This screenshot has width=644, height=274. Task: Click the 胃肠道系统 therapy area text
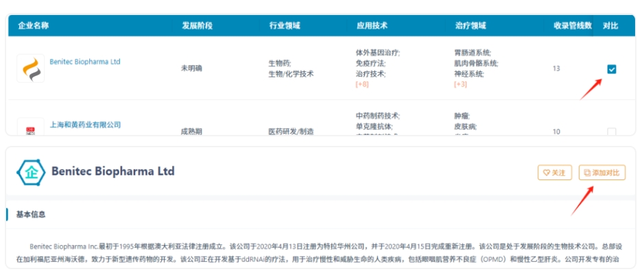pos(473,53)
